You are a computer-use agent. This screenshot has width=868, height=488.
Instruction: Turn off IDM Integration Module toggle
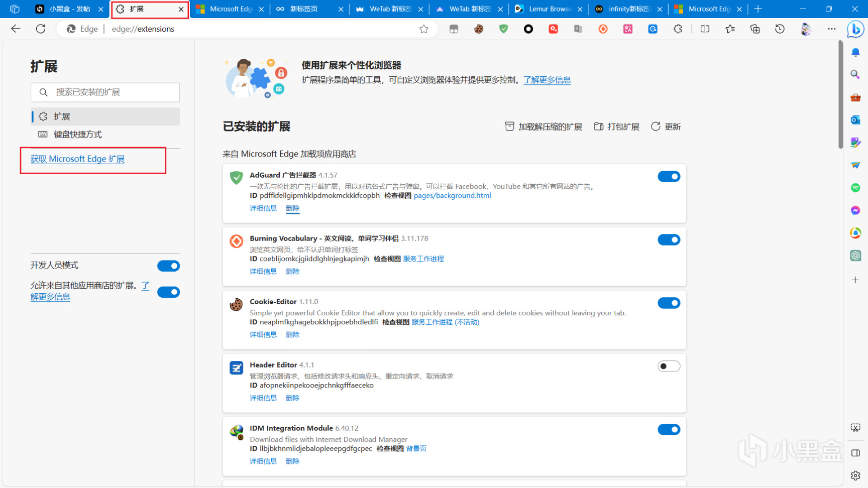coord(669,429)
